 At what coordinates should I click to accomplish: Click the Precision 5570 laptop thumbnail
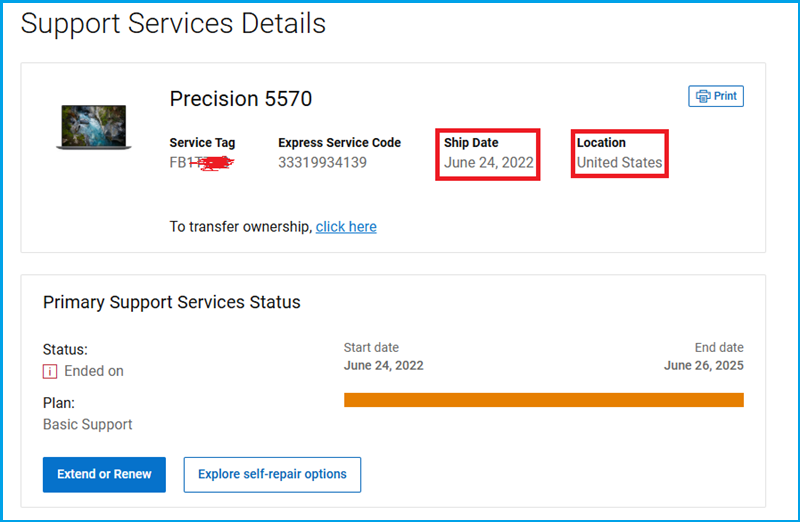(94, 127)
